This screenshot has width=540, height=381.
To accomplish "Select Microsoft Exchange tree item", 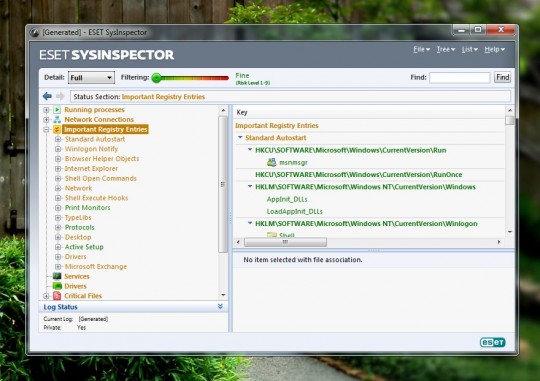I will (x=96, y=266).
